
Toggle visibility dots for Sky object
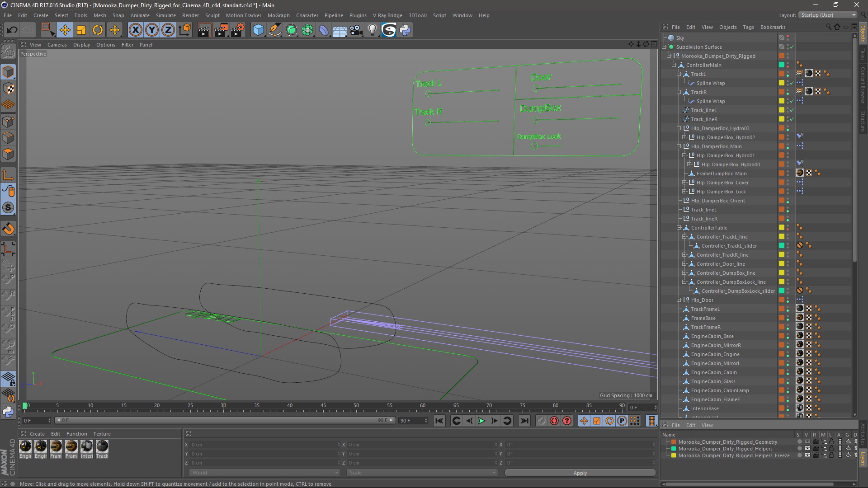788,38
